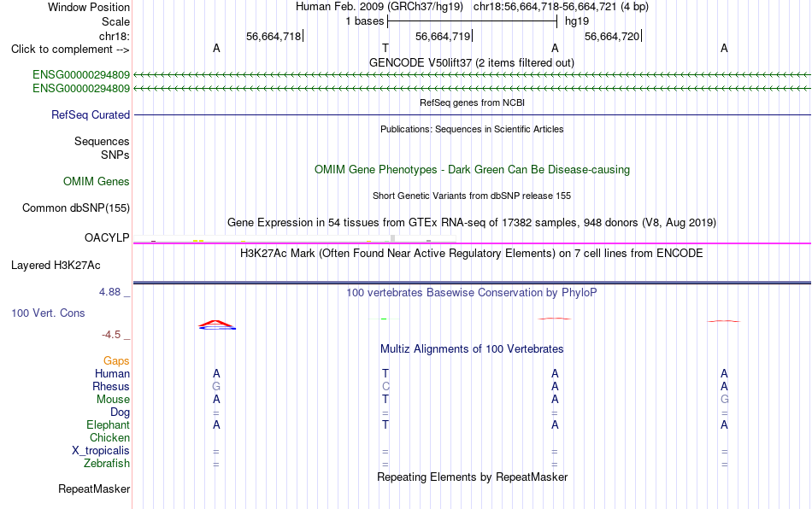This screenshot has width=812, height=509.
Task: Click the Mouse G base in alignment
Action: pos(725,400)
